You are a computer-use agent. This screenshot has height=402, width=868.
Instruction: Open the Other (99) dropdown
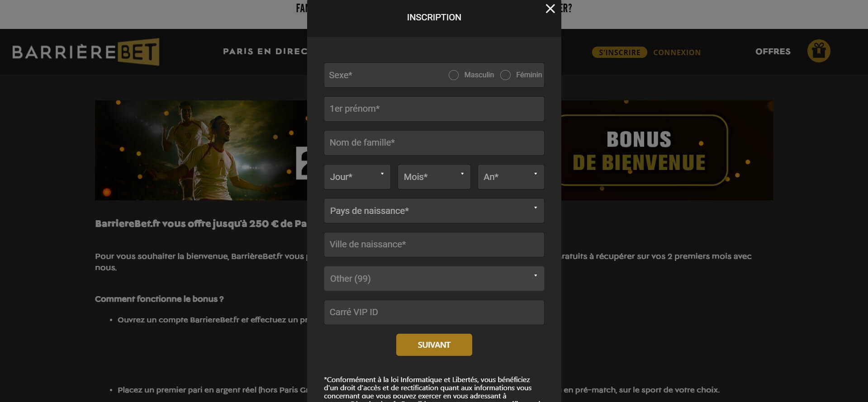pyautogui.click(x=434, y=279)
